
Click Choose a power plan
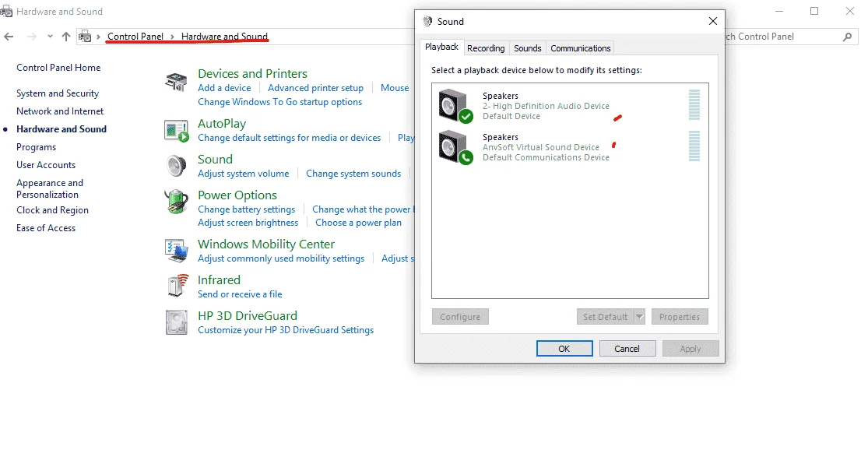point(358,223)
